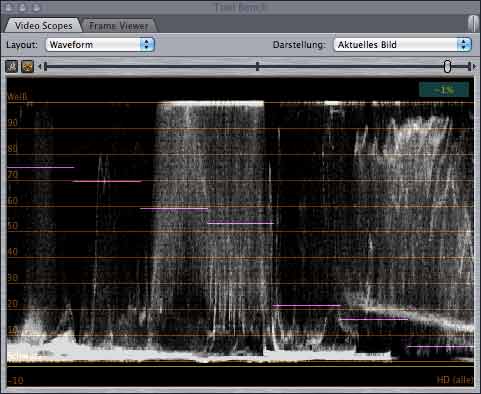This screenshot has height=394, width=481.
Task: Open the Layout Waveform dropdown
Action: click(x=100, y=45)
